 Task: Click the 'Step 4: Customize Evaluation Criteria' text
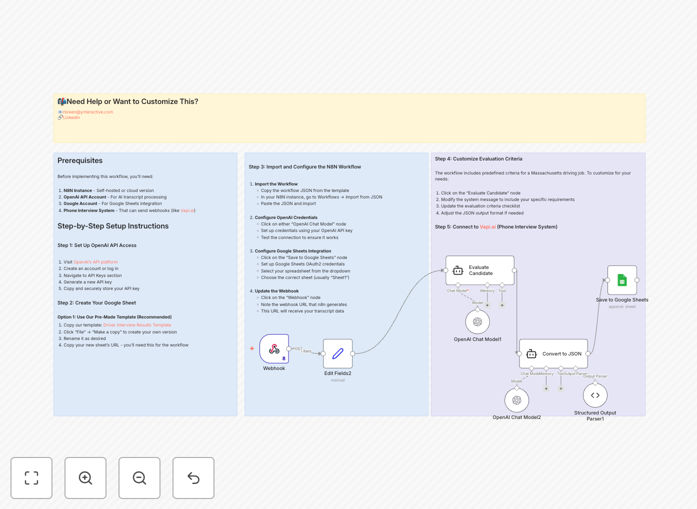pyautogui.click(x=479, y=159)
